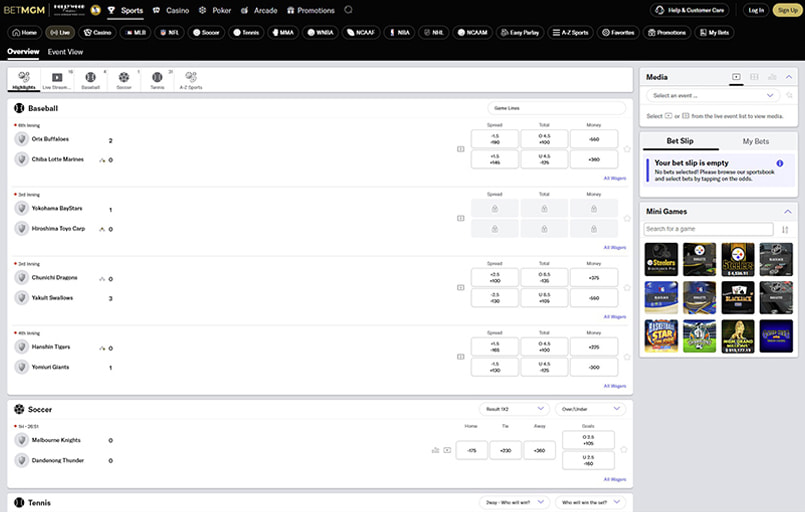This screenshot has height=512, width=805.
Task: Select Baseball filter icon in highlights bar
Action: (90, 80)
